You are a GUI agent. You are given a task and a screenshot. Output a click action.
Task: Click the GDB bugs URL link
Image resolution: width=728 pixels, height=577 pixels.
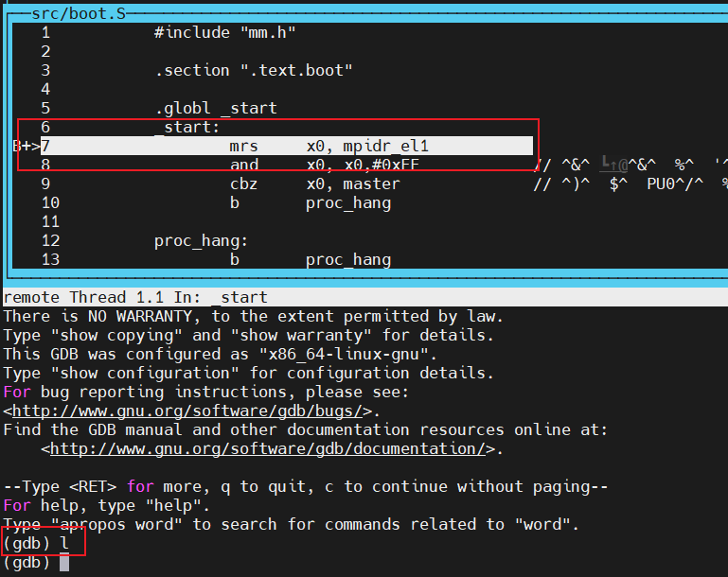coord(187,411)
